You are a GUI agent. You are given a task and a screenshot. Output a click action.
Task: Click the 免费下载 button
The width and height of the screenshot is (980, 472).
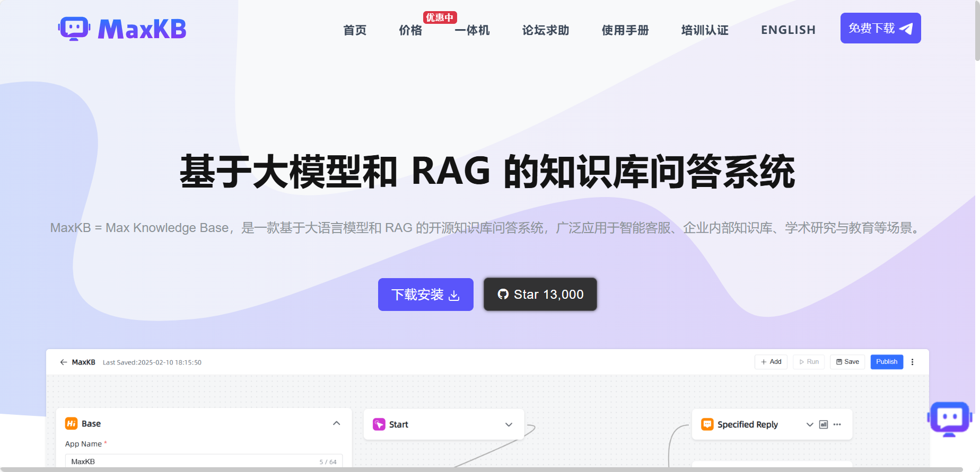click(880, 28)
